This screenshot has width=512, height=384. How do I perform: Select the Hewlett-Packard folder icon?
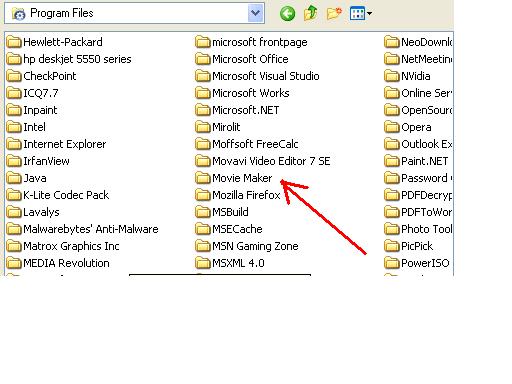pyautogui.click(x=14, y=42)
